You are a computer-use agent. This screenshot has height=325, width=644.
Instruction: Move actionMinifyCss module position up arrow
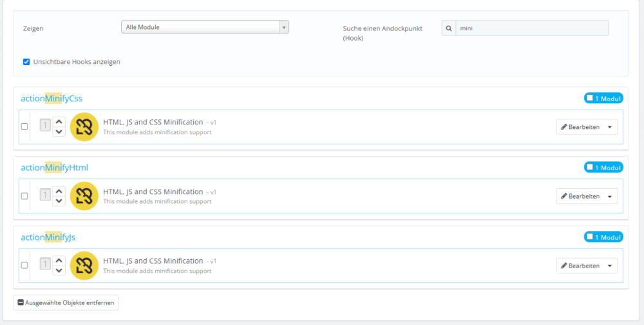coord(59,121)
